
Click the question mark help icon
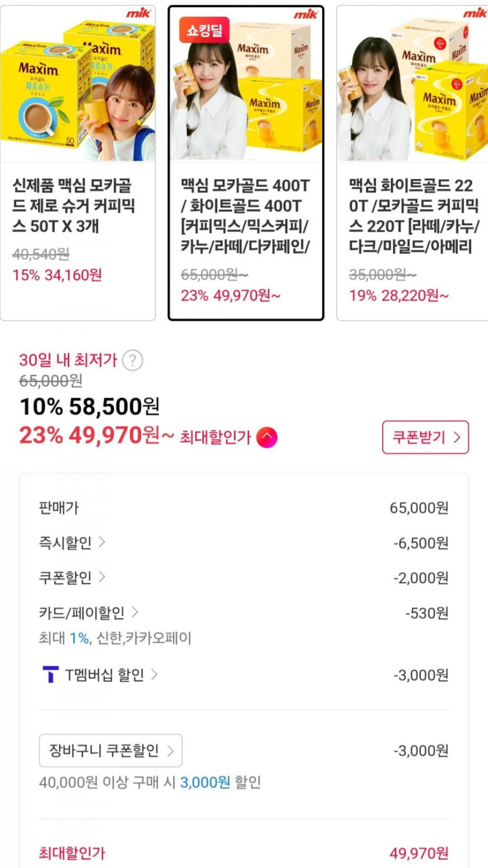click(x=133, y=360)
